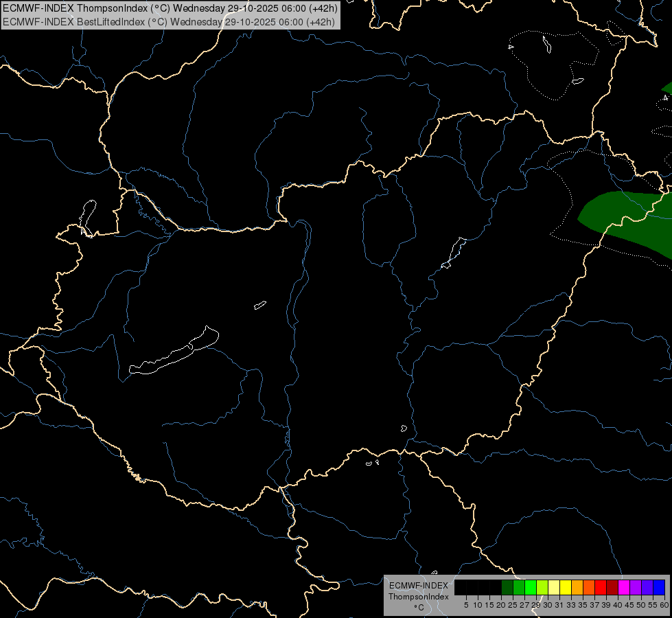Select the pale yellow 30-31 legend swatch
This screenshot has height=618, width=672.
pyautogui.click(x=554, y=587)
